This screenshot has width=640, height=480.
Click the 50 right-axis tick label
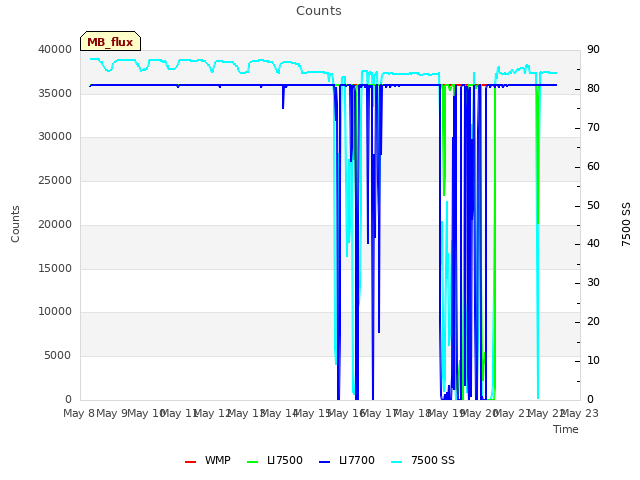click(593, 205)
